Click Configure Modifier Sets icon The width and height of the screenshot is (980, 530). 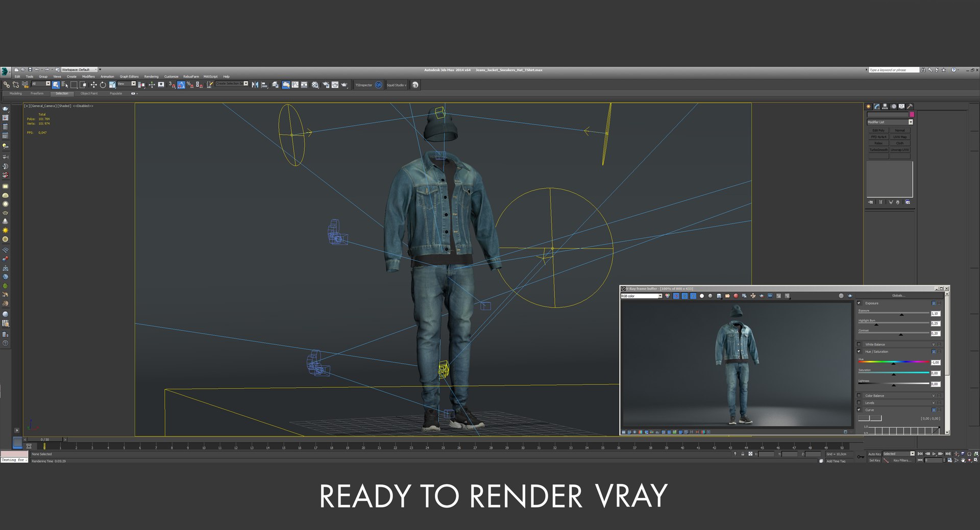[908, 202]
